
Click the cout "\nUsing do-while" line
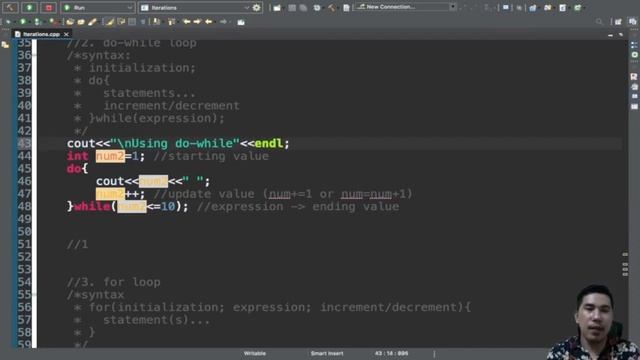(178, 144)
